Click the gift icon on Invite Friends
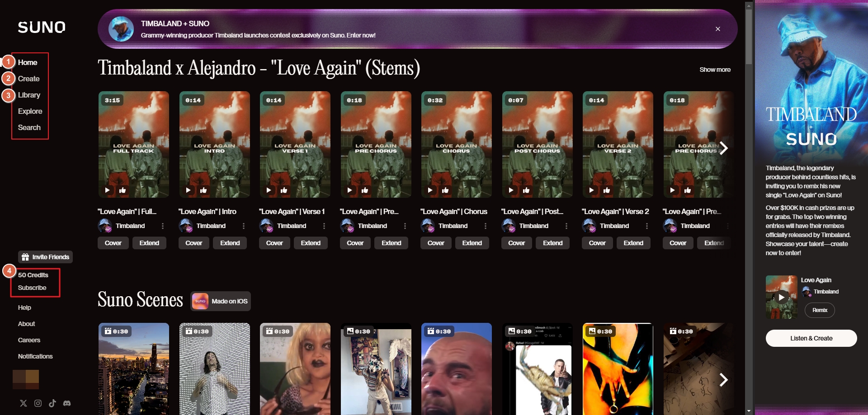Screen dimensions: 868x415 click(x=25, y=257)
